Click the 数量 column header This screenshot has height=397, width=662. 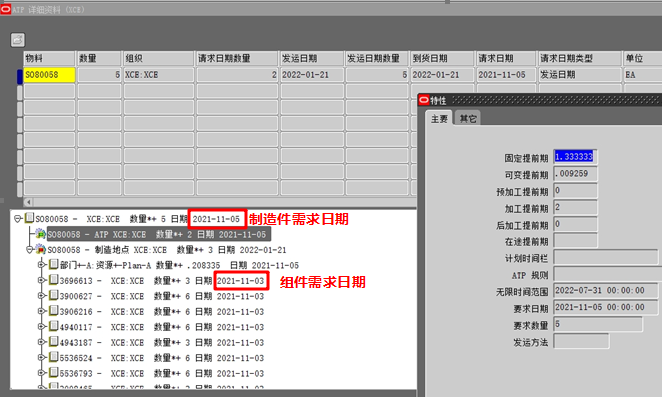pos(99,58)
